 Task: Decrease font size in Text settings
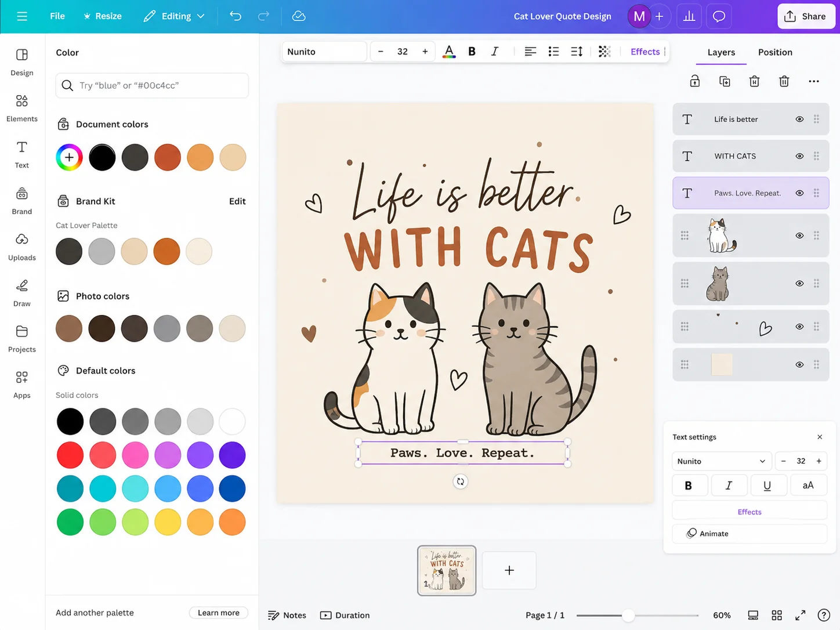[x=784, y=461]
